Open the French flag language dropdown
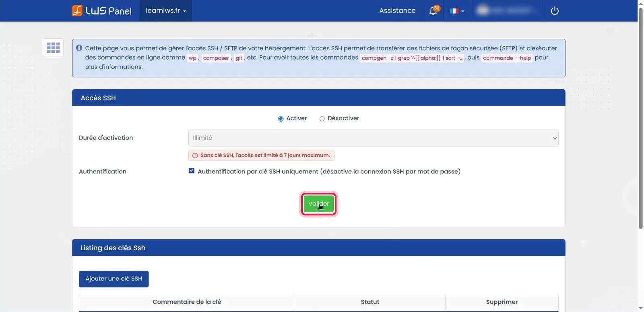644x312 pixels. point(457,11)
